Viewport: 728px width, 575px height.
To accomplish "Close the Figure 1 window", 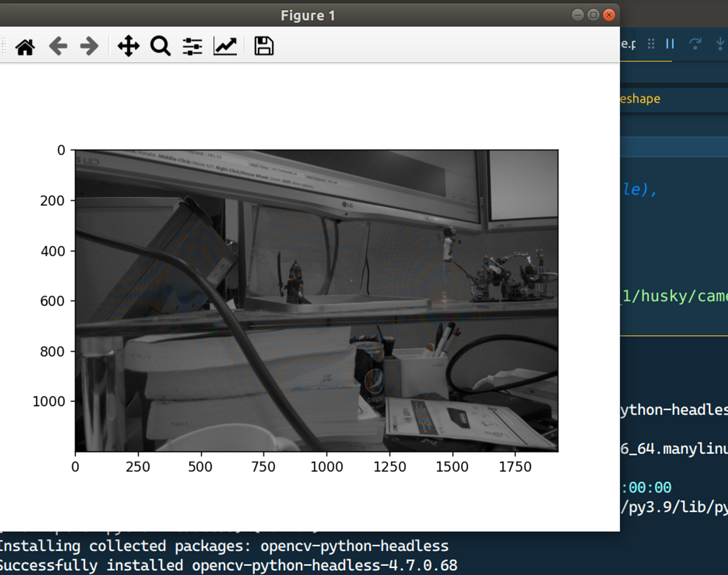I will [x=609, y=15].
